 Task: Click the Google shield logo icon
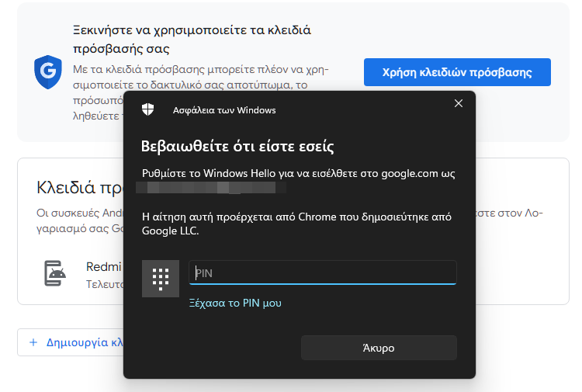click(x=48, y=72)
